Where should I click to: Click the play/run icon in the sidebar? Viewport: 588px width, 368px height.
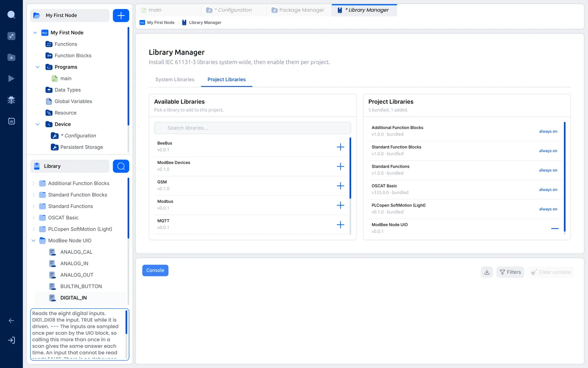pyautogui.click(x=11, y=79)
